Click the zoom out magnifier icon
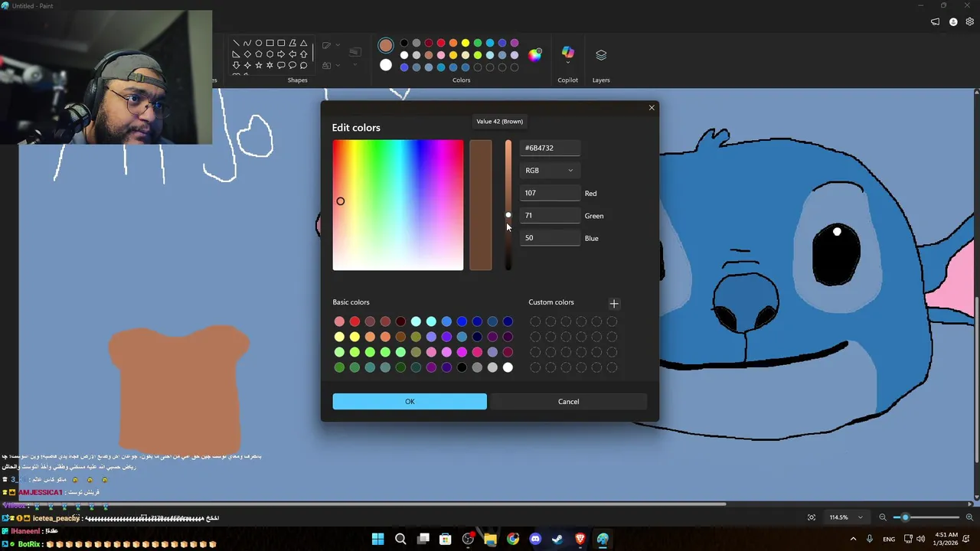 click(883, 517)
